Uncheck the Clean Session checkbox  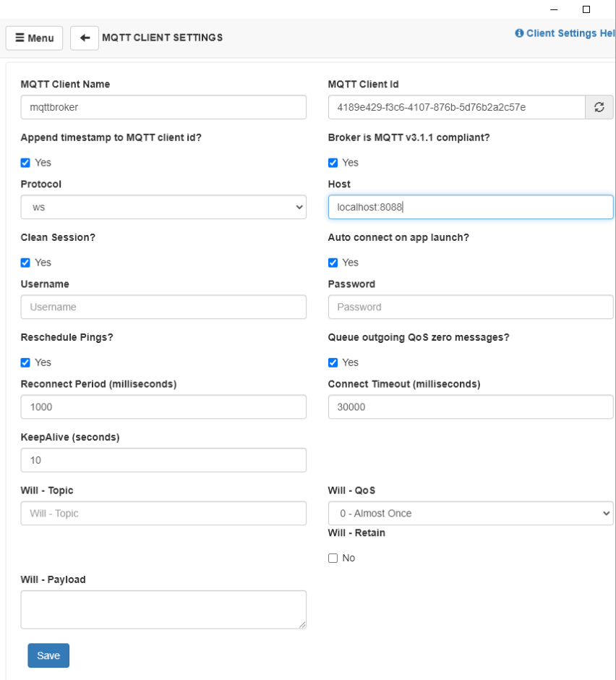point(25,263)
